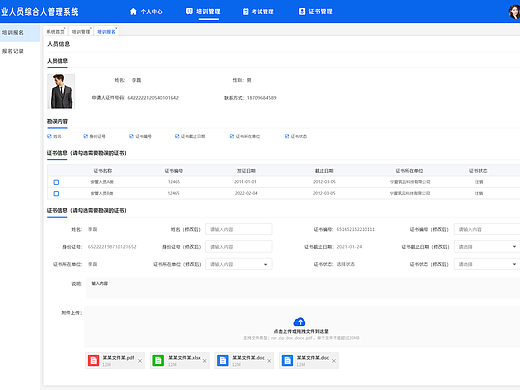Image resolution: width=520 pixels, height=390 pixels.
Task: Click the 证书编号(修改后) input field
Action: coord(487,229)
